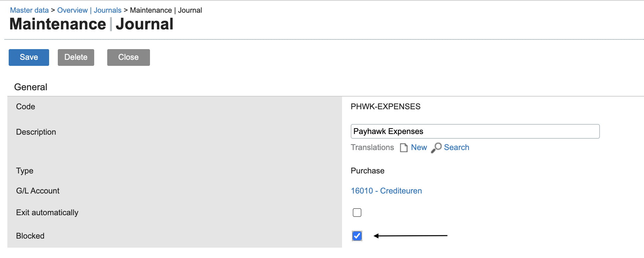Open G/L account 16010 - Crediteuren
This screenshot has height=258, width=644.
click(x=386, y=190)
